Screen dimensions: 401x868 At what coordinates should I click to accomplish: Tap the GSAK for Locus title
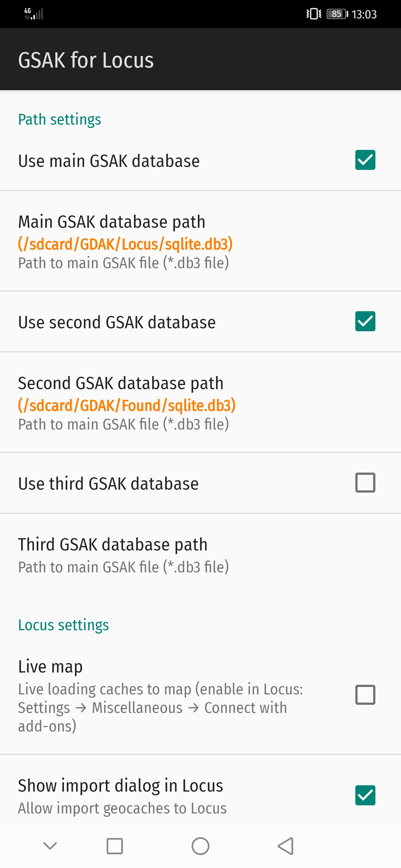point(86,60)
